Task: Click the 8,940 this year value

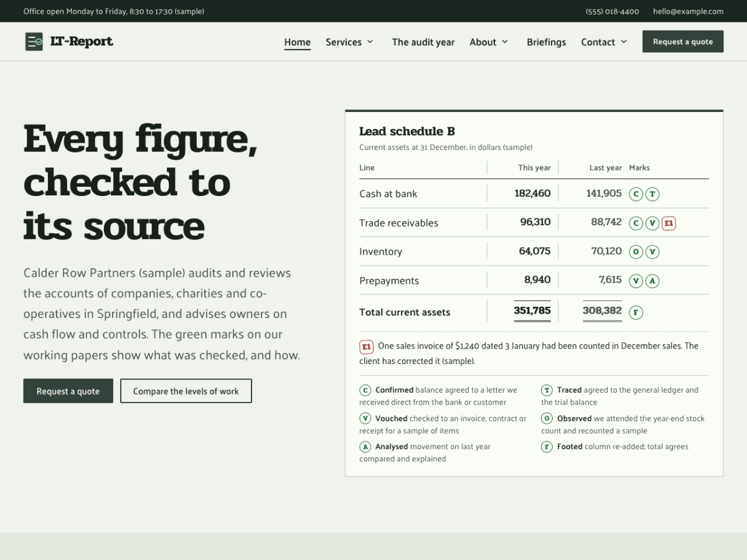Action: coord(537,280)
